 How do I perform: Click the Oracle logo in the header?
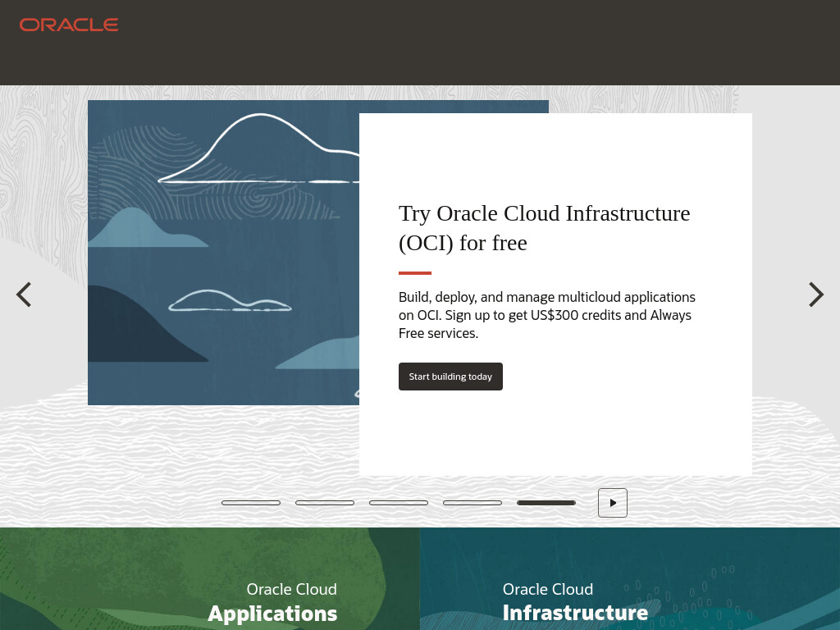click(x=69, y=25)
